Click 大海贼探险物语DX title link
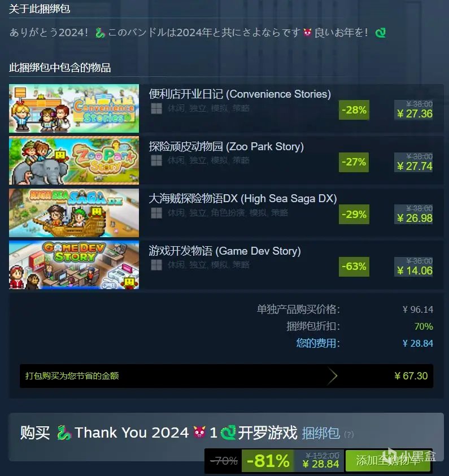449x476 pixels. (x=242, y=199)
